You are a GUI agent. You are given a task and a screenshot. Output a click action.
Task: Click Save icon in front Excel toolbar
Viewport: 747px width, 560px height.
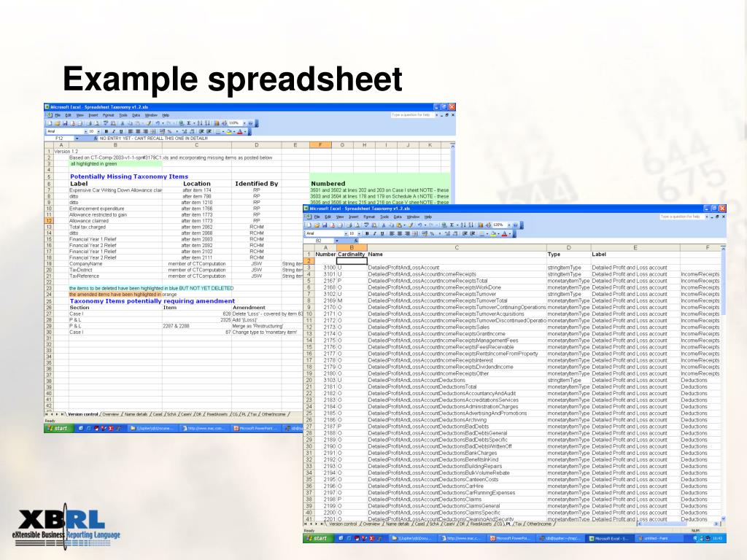325,225
